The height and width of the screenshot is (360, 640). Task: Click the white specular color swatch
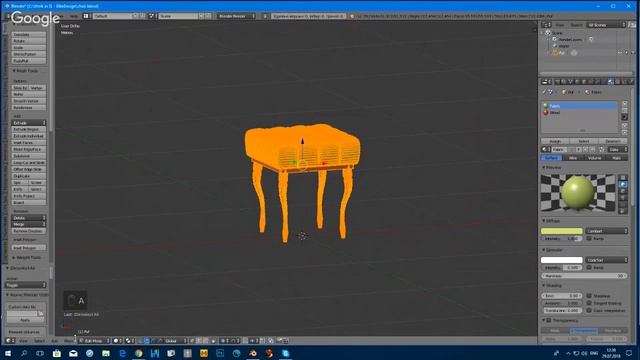tap(562, 260)
